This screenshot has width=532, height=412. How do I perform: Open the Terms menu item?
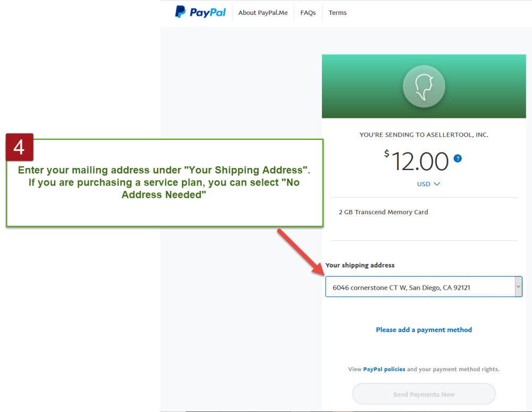337,13
